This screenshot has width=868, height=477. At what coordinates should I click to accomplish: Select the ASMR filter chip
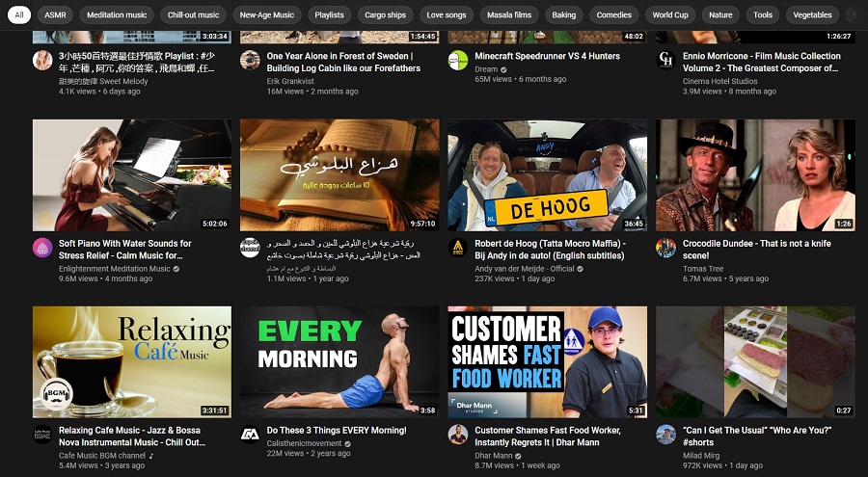[x=55, y=15]
